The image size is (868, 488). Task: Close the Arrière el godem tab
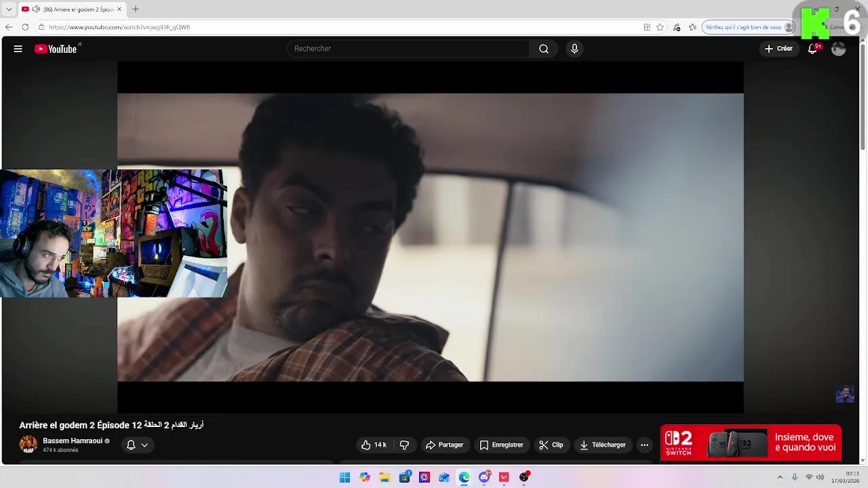(119, 9)
